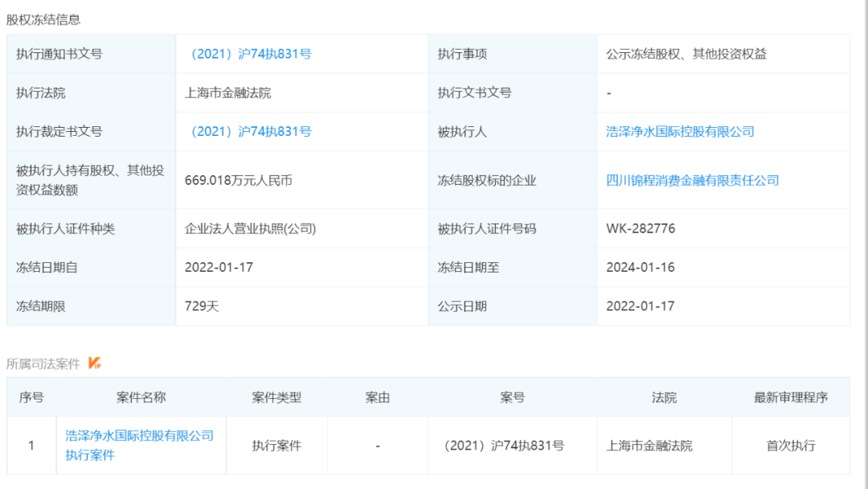The width and height of the screenshot is (868, 489).
Task: Open 四川锦程消费金融有限责任公司 company link
Action: coord(693,180)
